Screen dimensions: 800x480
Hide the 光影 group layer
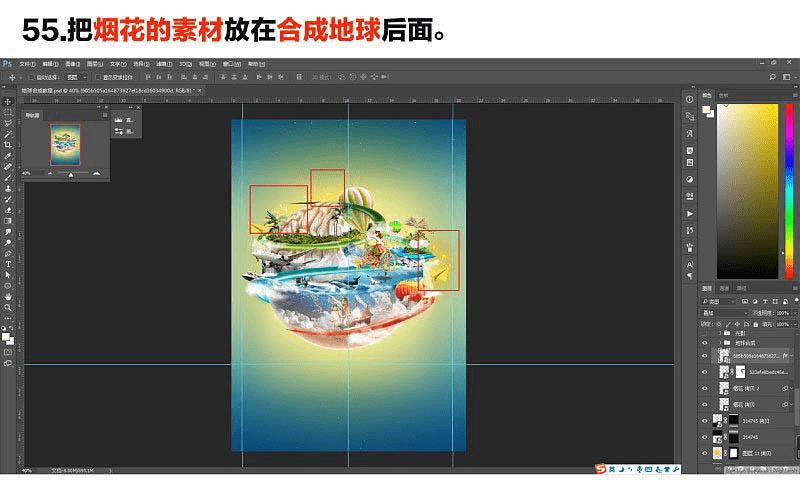pyautogui.click(x=705, y=333)
